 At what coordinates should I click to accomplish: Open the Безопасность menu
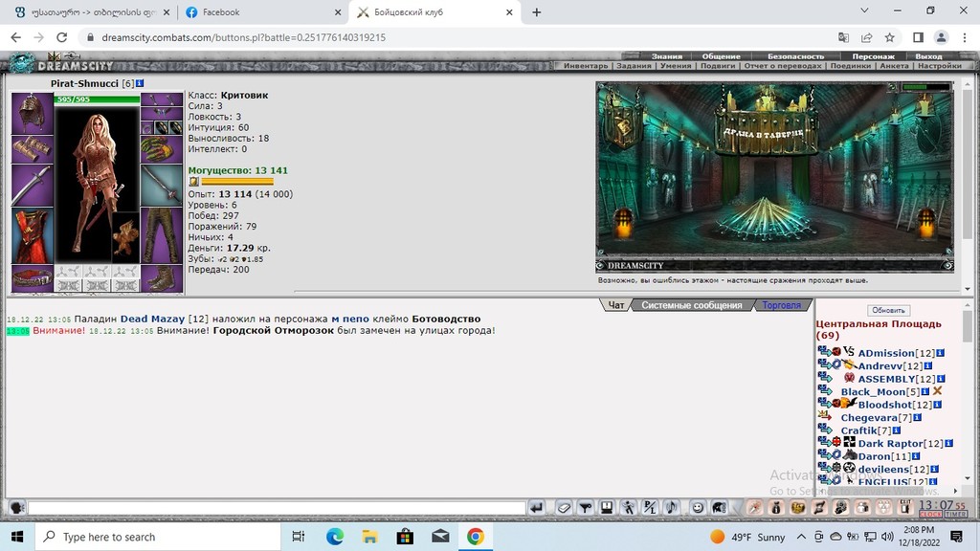[x=795, y=56]
